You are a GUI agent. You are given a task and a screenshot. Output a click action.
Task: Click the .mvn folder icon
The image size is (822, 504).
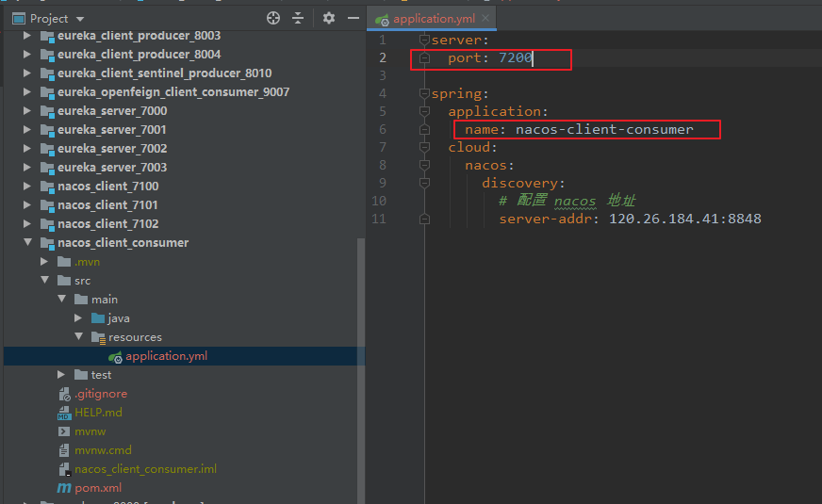pyautogui.click(x=64, y=262)
